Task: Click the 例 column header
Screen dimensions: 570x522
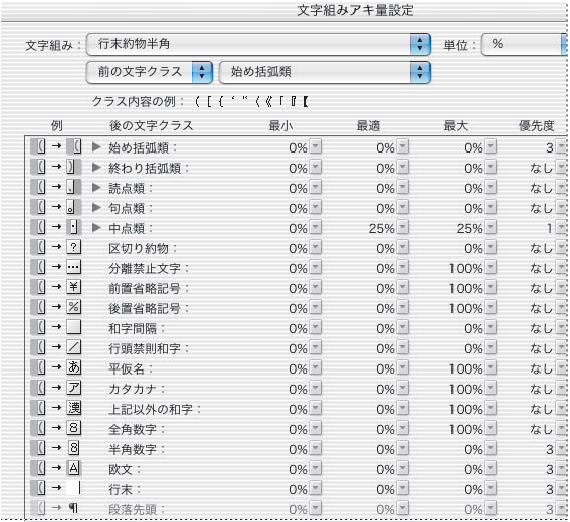Action: click(56, 125)
